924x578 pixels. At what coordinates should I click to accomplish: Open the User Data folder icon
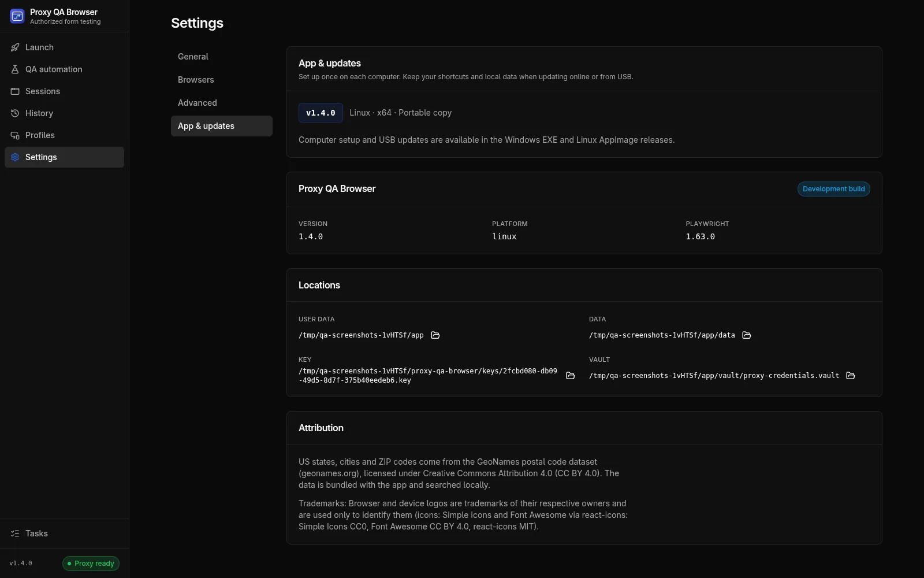(x=435, y=335)
